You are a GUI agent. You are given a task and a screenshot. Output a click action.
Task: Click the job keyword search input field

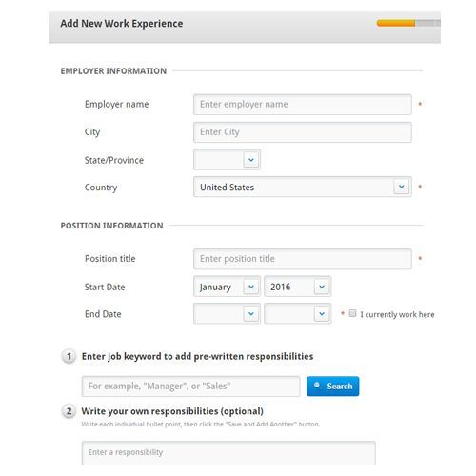(190, 387)
